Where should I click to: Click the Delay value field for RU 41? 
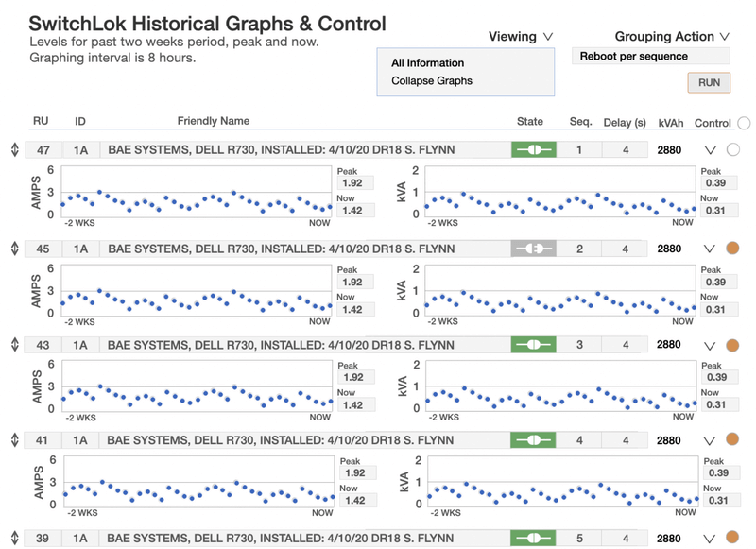tap(626, 439)
